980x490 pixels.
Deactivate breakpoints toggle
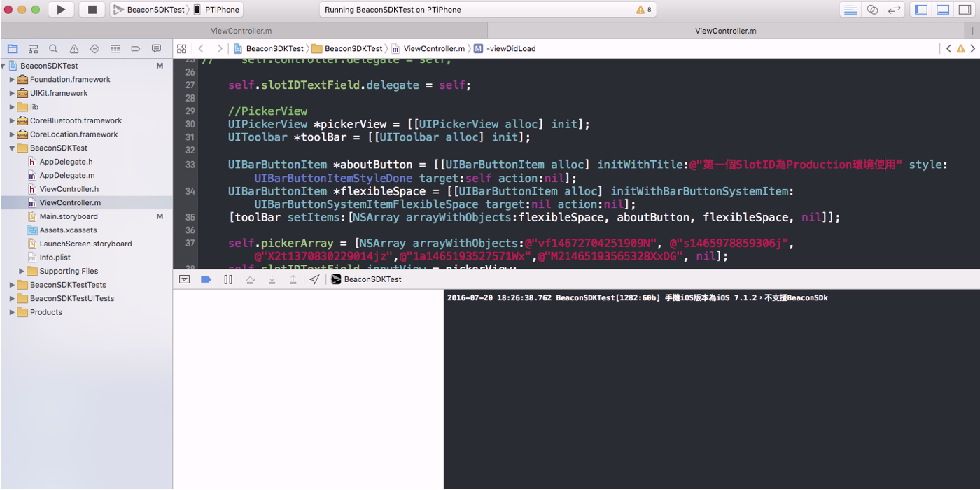[x=206, y=279]
